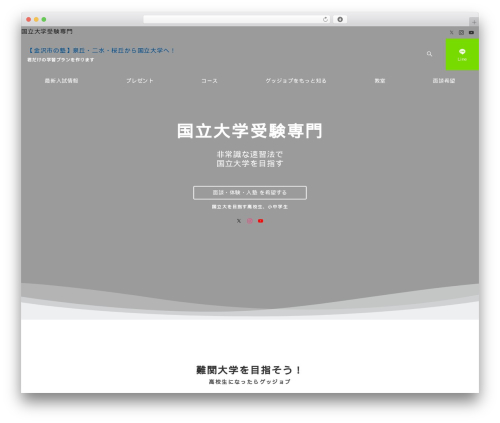Click the 面談・体験・入塾 を希望する button
500x423 pixels.
click(x=250, y=193)
